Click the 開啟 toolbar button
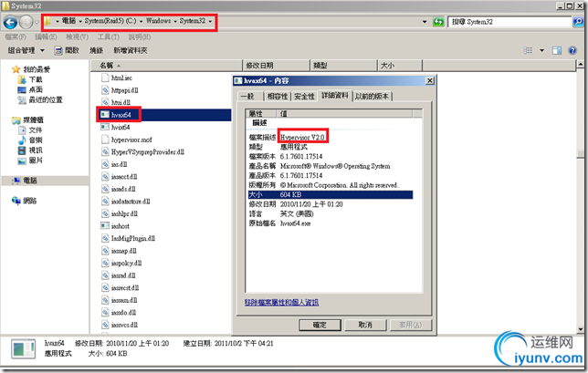588x373 pixels. pos(67,50)
